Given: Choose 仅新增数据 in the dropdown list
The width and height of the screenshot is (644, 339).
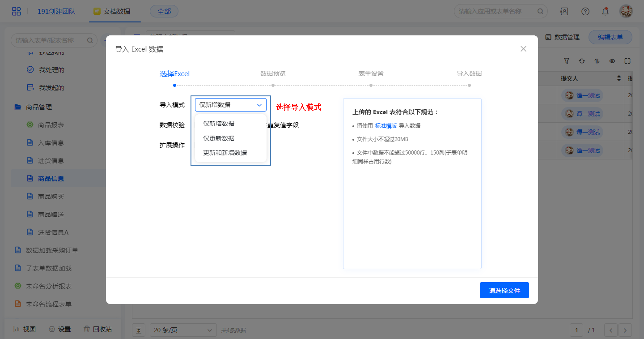Looking at the screenshot, I should [219, 124].
